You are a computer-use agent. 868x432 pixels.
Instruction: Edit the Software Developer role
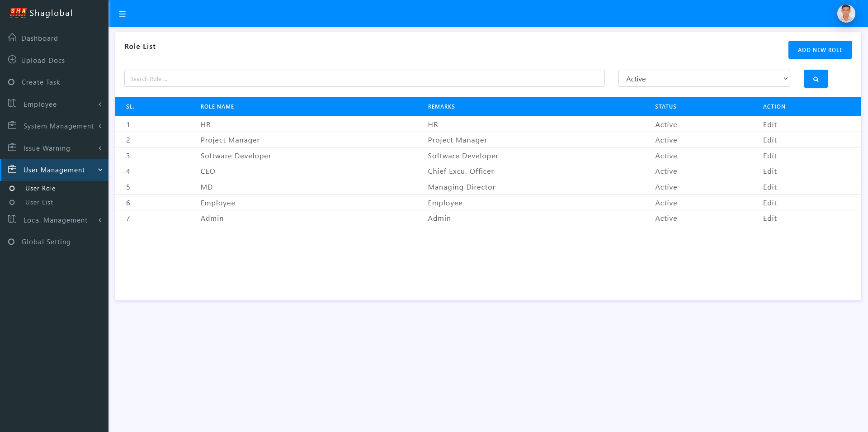coord(769,156)
